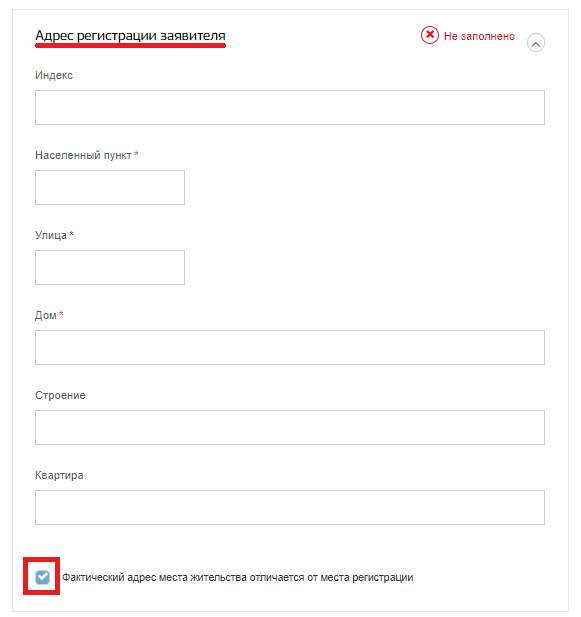The height and width of the screenshot is (617, 581).
Task: Click the Строение field label
Action: tap(60, 395)
